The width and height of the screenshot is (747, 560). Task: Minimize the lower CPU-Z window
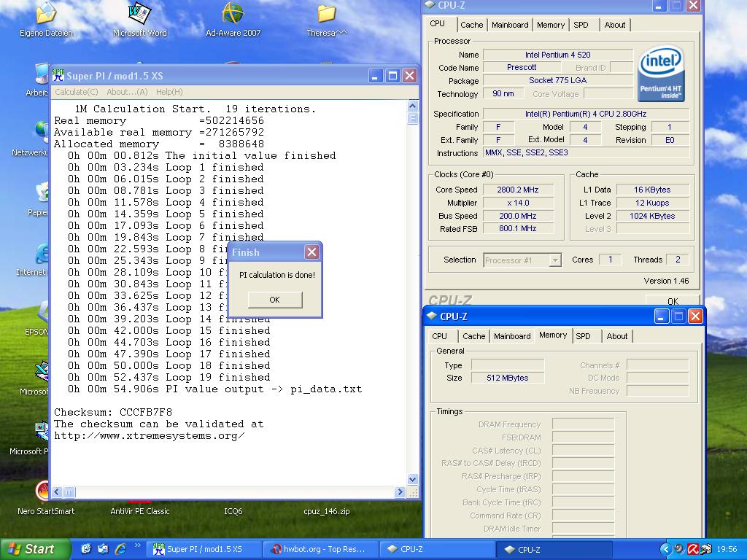[x=661, y=316]
